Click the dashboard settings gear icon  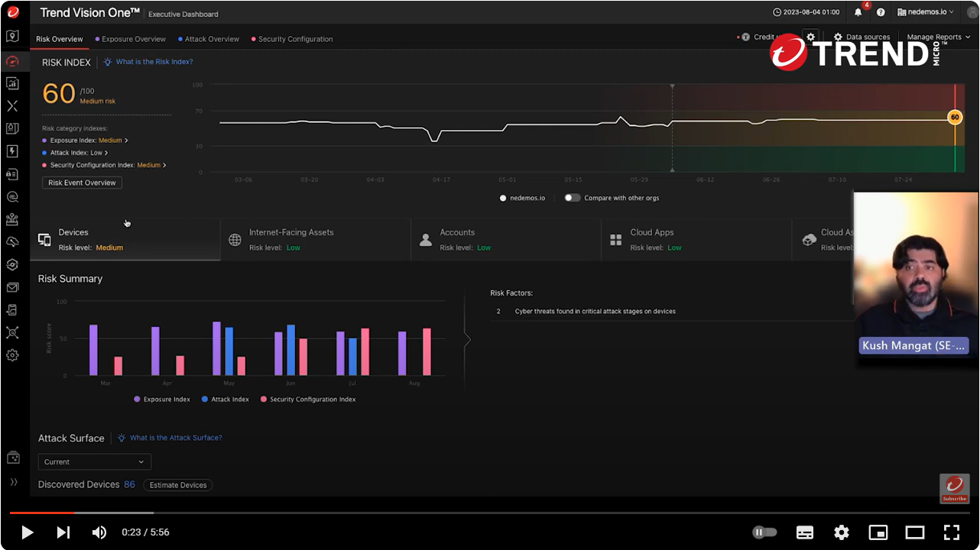coord(811,37)
